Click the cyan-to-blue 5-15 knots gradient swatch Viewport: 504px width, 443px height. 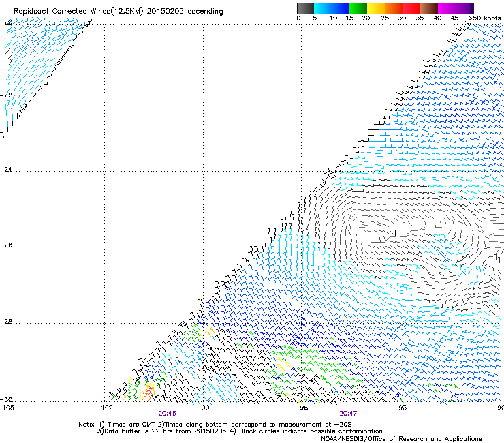[x=332, y=8]
